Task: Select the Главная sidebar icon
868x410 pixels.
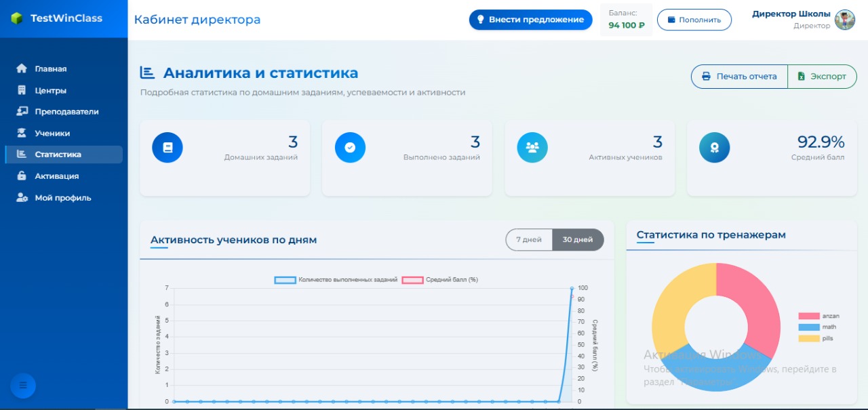Action: click(x=22, y=68)
